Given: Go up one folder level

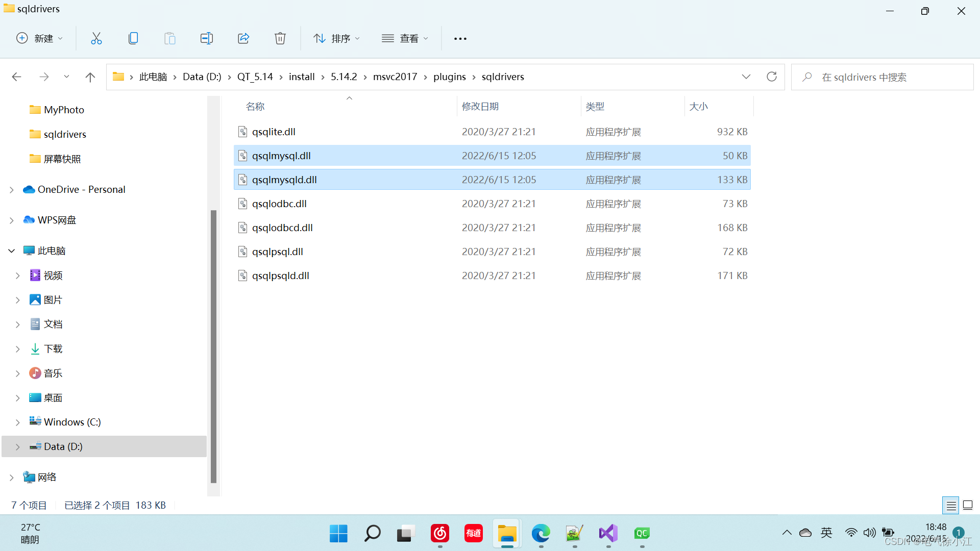Looking at the screenshot, I should [90, 77].
